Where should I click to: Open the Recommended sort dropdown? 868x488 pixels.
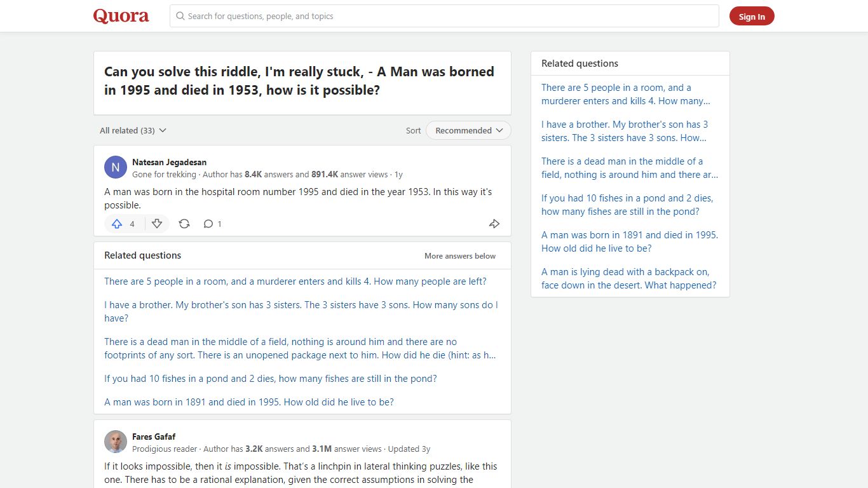pyautogui.click(x=468, y=130)
